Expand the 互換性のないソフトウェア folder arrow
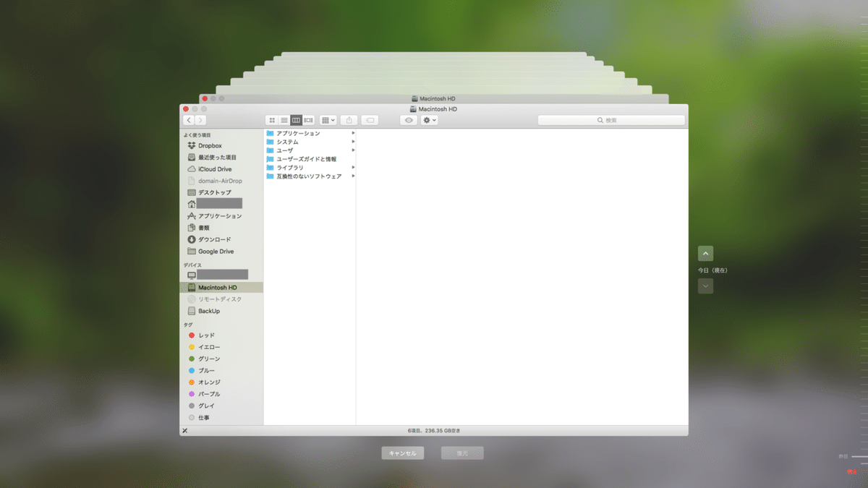Screen dimensions: 868x488 pyautogui.click(x=353, y=176)
